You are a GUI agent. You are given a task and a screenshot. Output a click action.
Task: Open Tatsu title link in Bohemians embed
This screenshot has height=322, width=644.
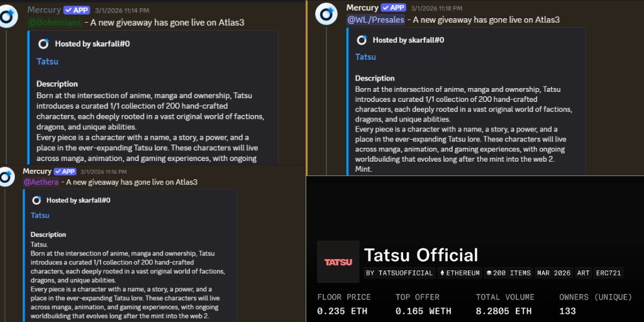pos(47,62)
